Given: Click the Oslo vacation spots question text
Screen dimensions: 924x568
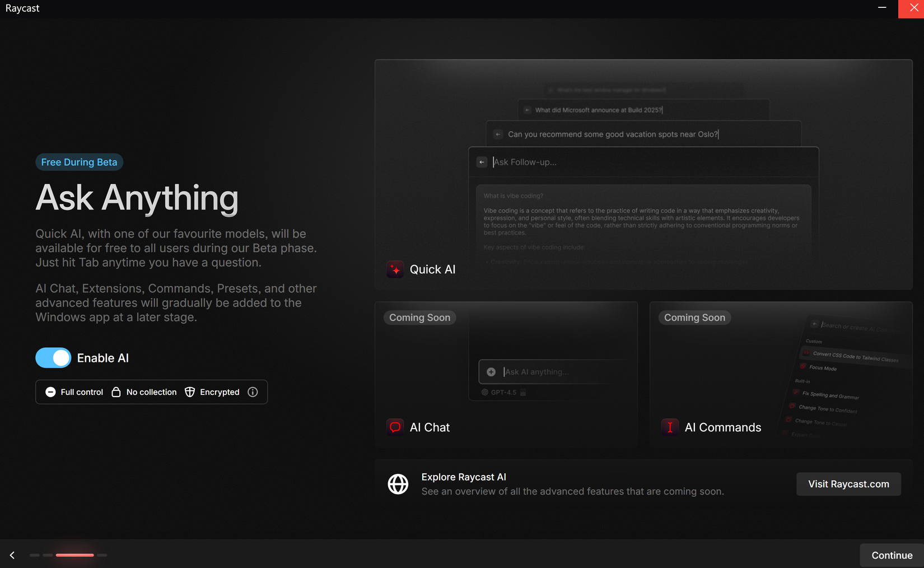Looking at the screenshot, I should tap(613, 134).
